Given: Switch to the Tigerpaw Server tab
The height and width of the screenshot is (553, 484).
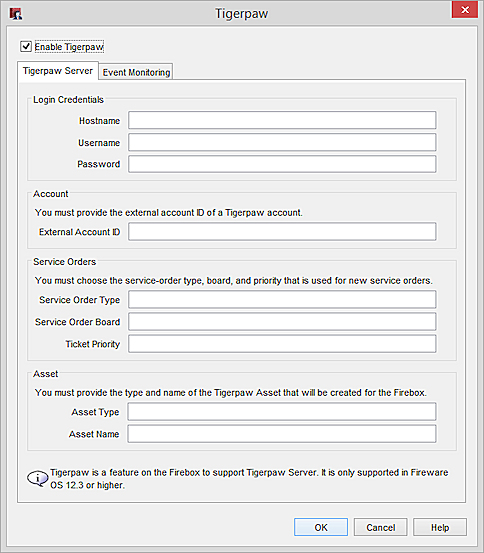Looking at the screenshot, I should coord(58,71).
